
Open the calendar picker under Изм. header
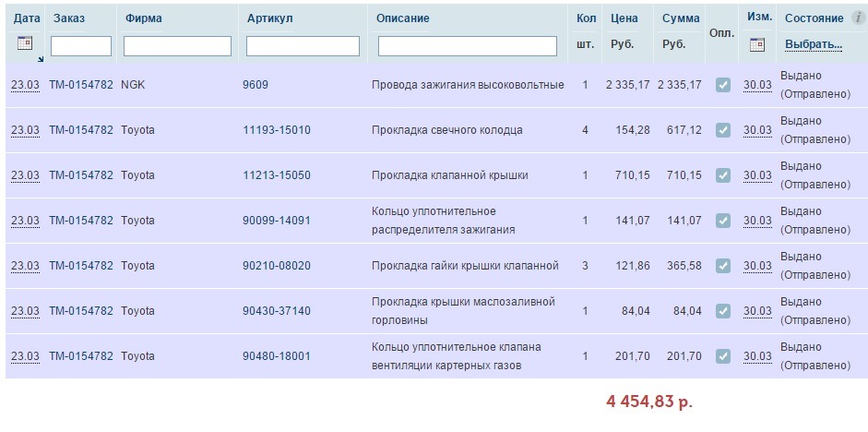757,43
